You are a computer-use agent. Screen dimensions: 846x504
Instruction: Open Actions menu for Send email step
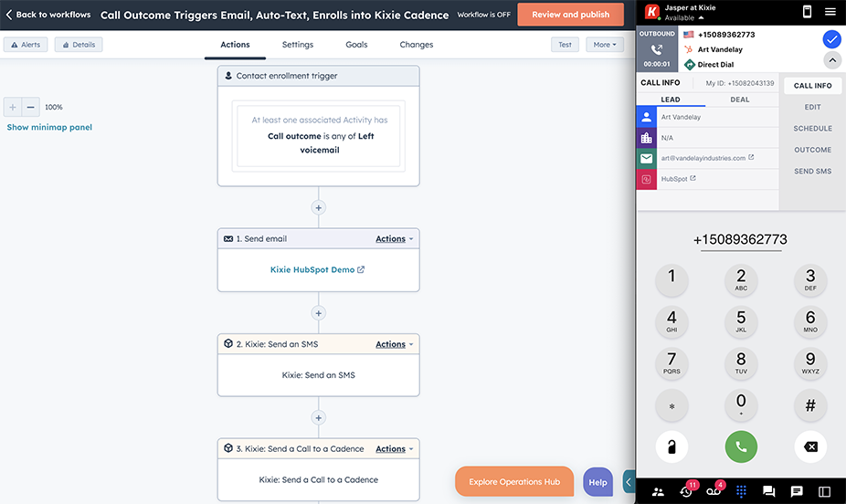(x=394, y=239)
